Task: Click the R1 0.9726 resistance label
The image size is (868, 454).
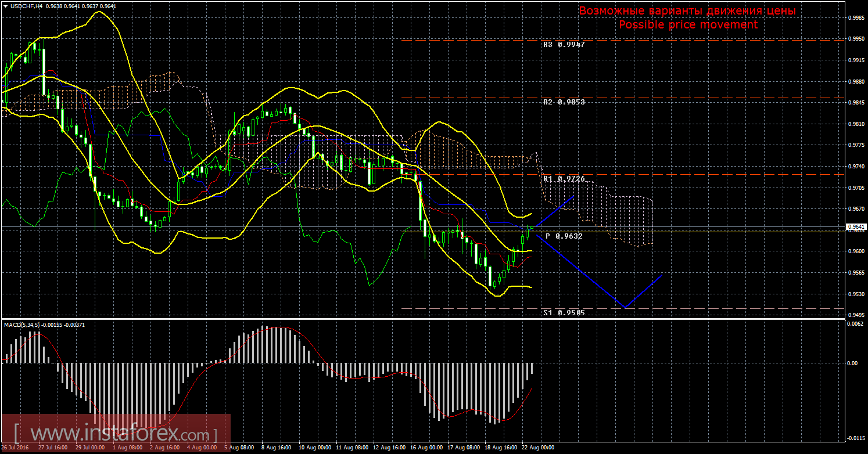Action: [564, 179]
